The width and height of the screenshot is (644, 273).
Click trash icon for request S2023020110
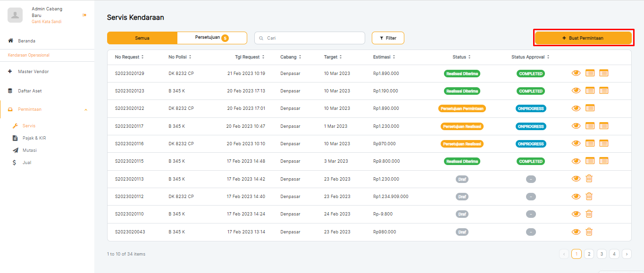tap(589, 214)
